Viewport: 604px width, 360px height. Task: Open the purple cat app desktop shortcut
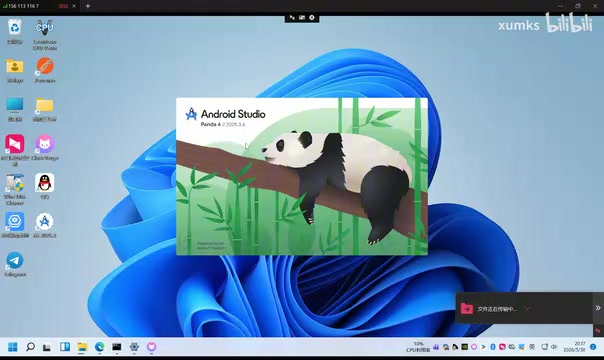coord(45,148)
